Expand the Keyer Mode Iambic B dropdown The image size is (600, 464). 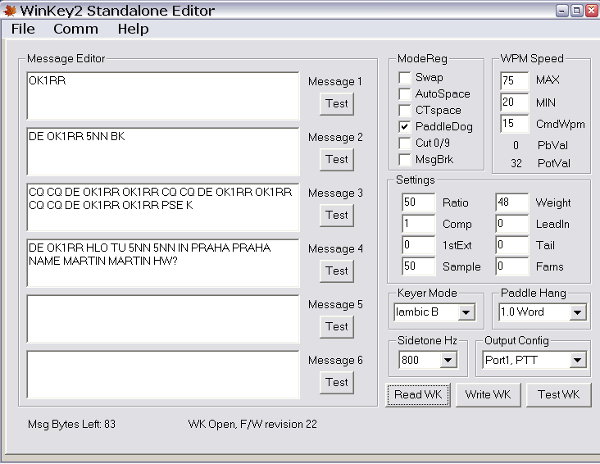point(466,313)
